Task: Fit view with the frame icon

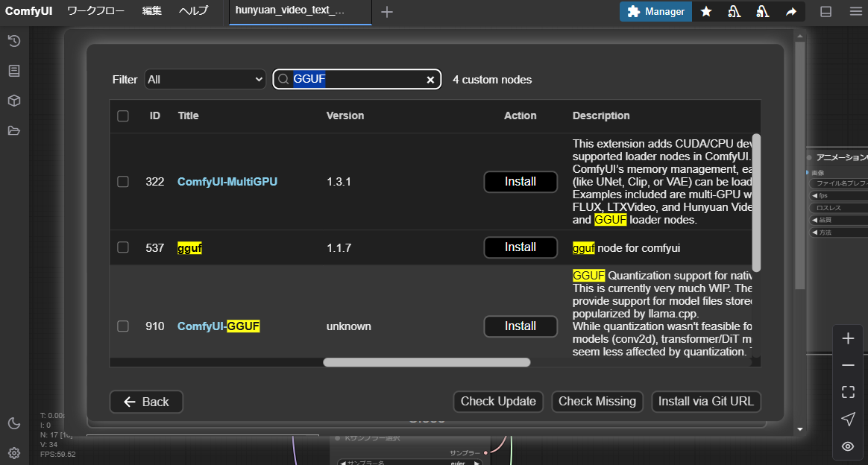Action: pyautogui.click(x=848, y=392)
